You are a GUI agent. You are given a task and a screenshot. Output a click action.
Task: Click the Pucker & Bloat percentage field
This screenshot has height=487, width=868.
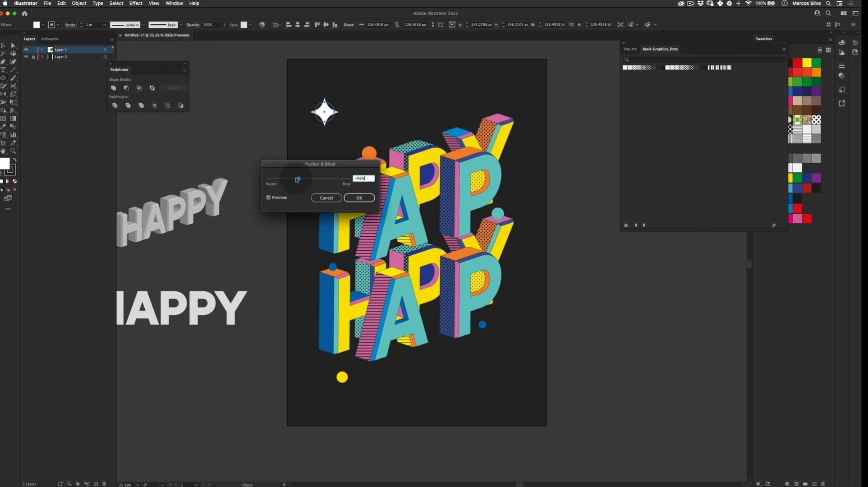[363, 179]
